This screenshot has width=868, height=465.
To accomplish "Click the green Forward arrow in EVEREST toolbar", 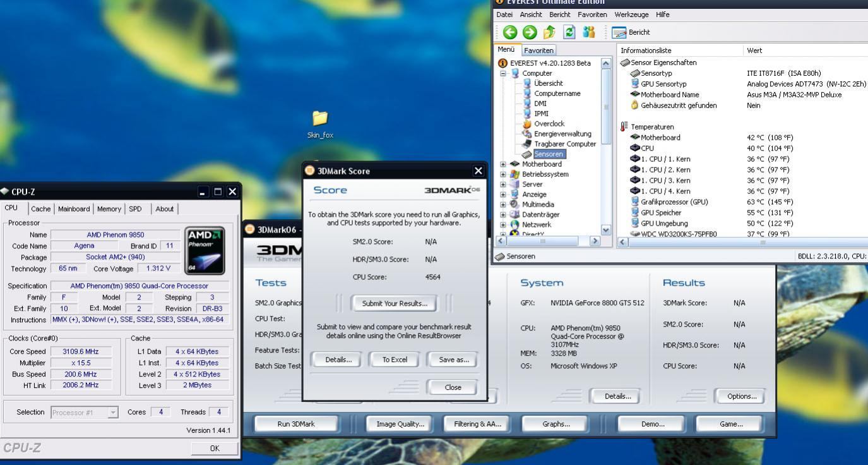I will click(x=529, y=32).
